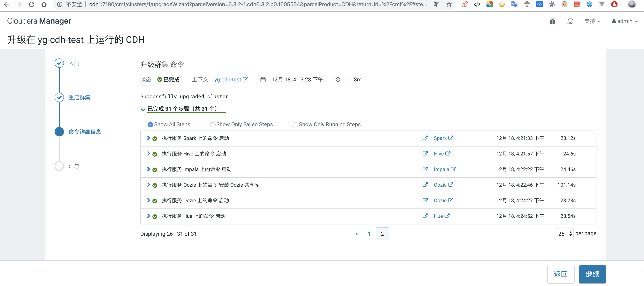Image resolution: width=644 pixels, height=286 pixels.
Task: Select Show All Steps radio button
Action: pyautogui.click(x=150, y=124)
